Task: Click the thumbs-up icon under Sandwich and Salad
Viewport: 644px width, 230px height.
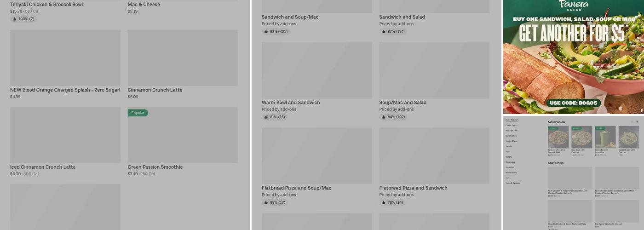Action: [384, 32]
